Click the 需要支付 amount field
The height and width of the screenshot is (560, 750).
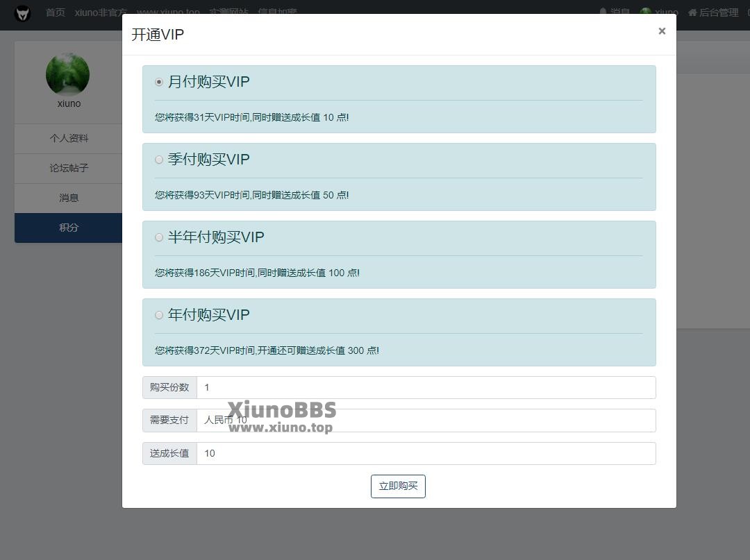tap(426, 421)
